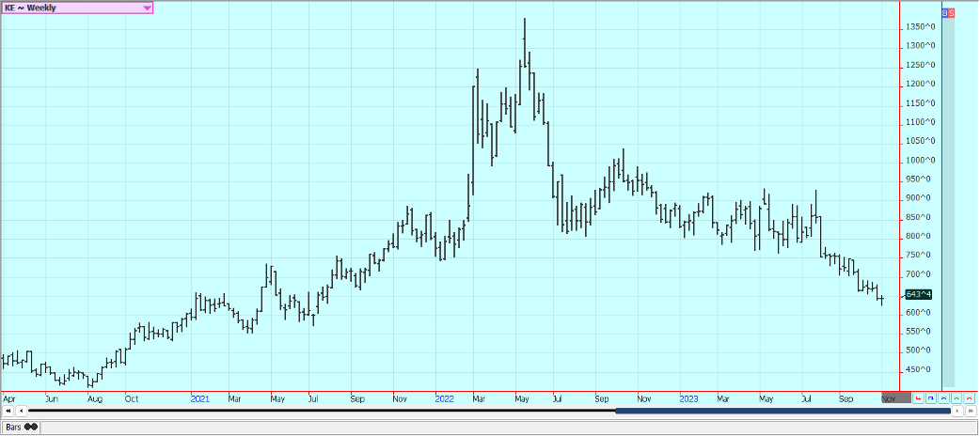Click the 2021 year label on time axis

[200, 398]
